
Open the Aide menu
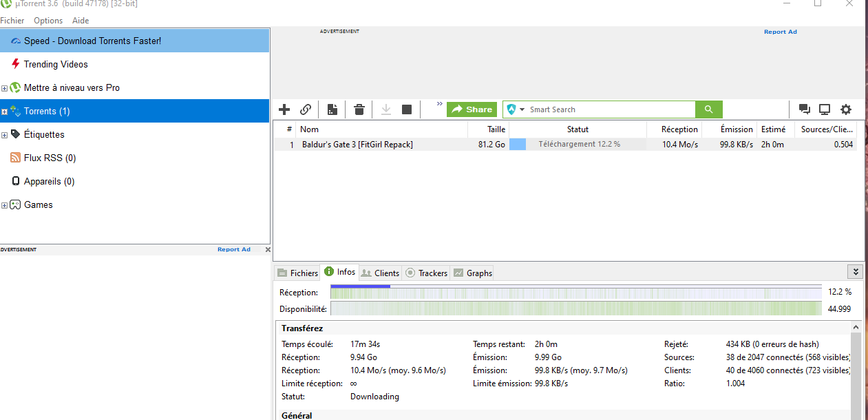click(x=81, y=21)
